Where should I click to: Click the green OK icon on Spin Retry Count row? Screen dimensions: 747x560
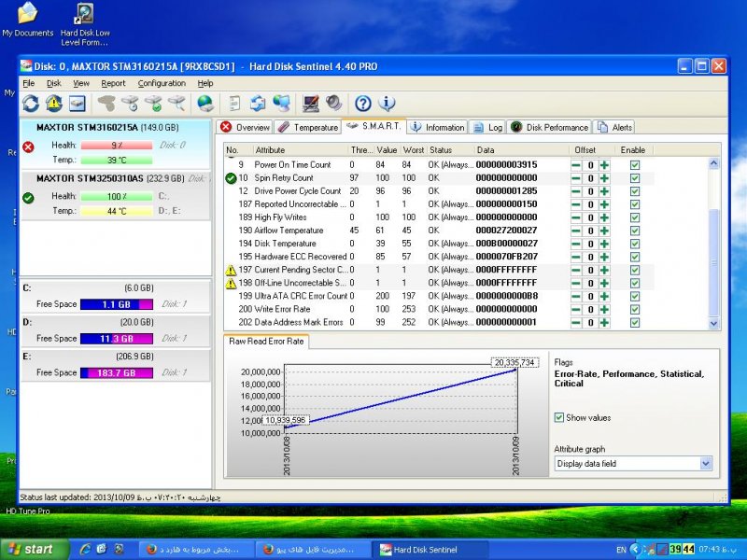point(231,178)
